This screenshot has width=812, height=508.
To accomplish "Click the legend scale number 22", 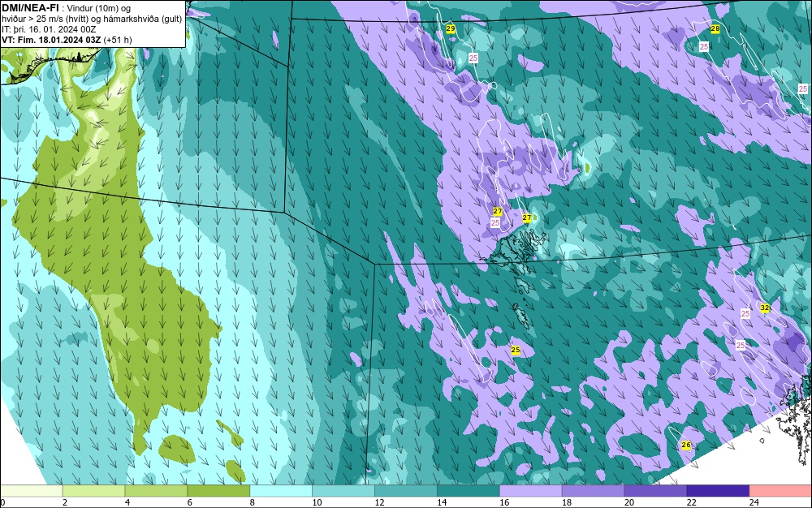I will [691, 502].
